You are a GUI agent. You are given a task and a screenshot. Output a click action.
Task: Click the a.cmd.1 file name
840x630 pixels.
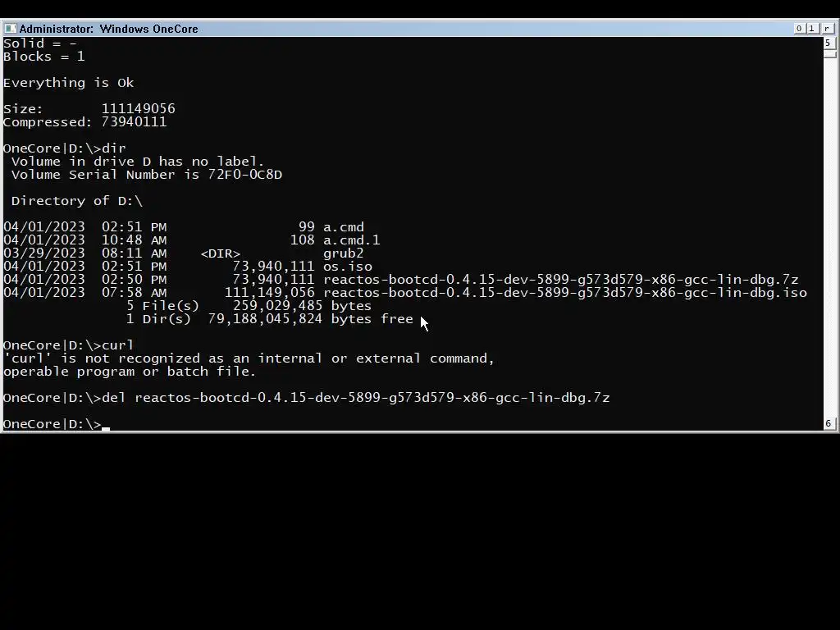(351, 240)
